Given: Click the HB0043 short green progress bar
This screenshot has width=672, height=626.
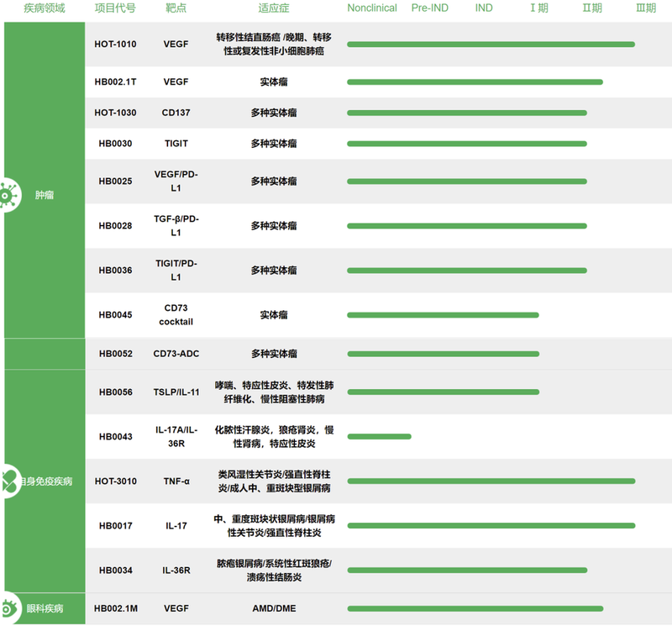Looking at the screenshot, I should 379,436.
